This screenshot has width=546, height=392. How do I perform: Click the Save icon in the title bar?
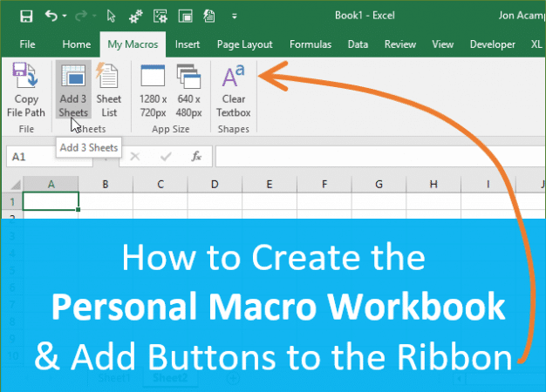(26, 16)
